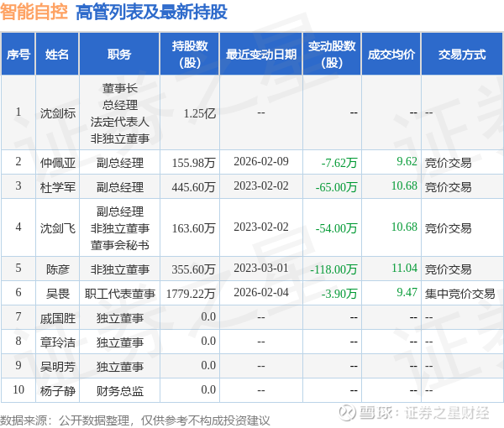Click the 集中竞价交易 trade method
The image size is (504, 428).
click(460, 294)
